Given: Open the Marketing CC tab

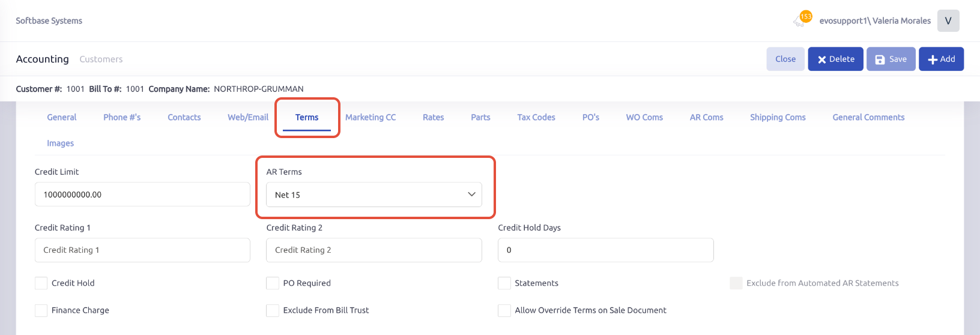Looking at the screenshot, I should 371,117.
